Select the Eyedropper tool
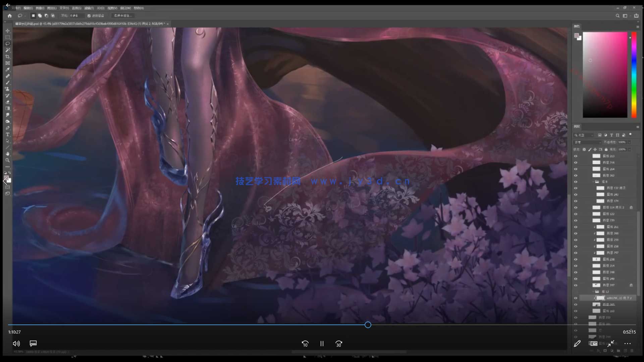Image resolution: width=644 pixels, height=362 pixels. click(x=7, y=70)
